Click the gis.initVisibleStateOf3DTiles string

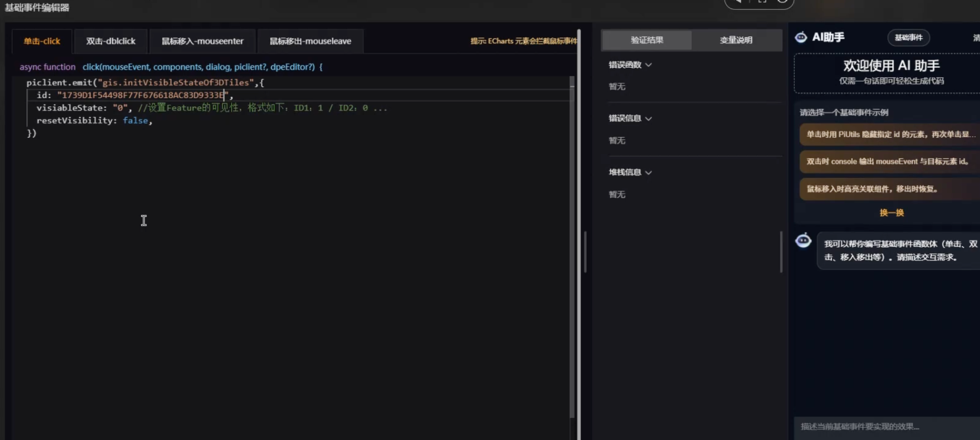176,82
